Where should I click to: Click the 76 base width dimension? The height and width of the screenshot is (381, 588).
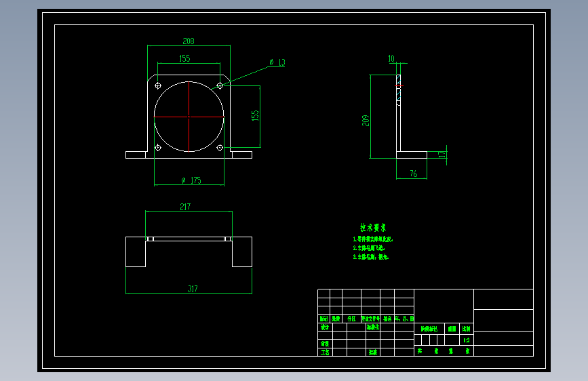click(413, 174)
